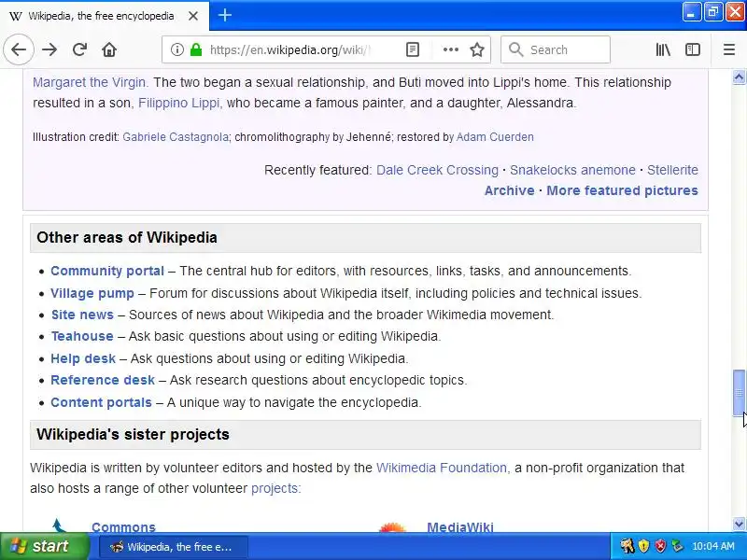Click the red shield security tray icon
The image size is (747, 560).
660,546
